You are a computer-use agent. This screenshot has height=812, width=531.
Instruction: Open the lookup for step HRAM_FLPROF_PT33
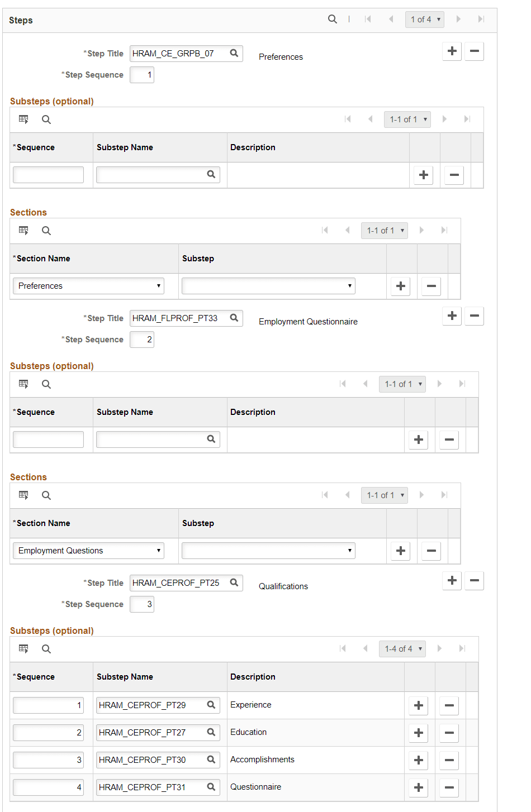[234, 318]
